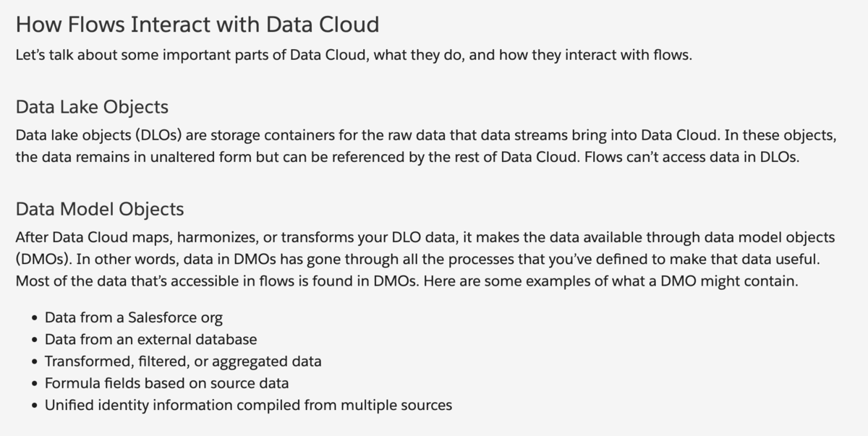Click the bullet 'Transformed, filtered, or aggregated data'
The height and width of the screenshot is (436, 868).
click(183, 361)
